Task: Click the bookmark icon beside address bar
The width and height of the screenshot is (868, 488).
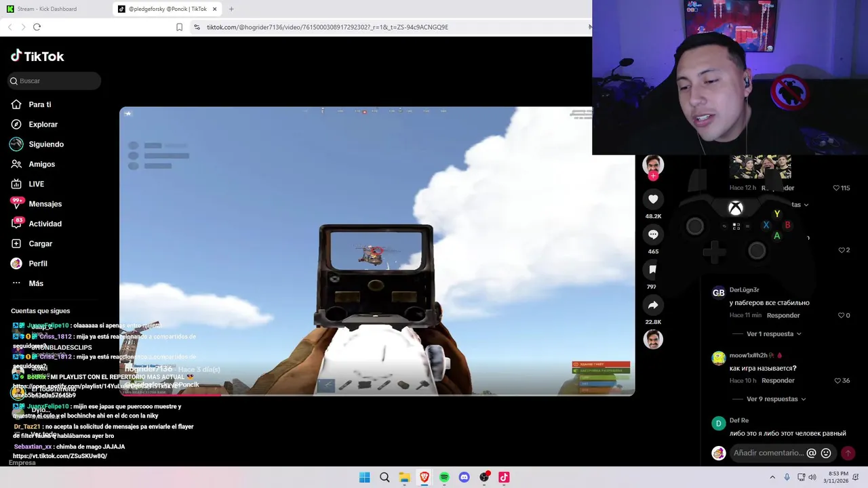Action: click(x=179, y=27)
